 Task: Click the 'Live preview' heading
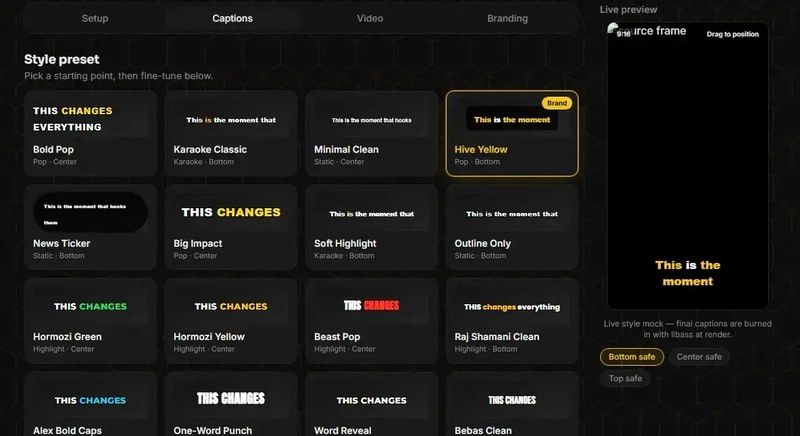tap(628, 10)
